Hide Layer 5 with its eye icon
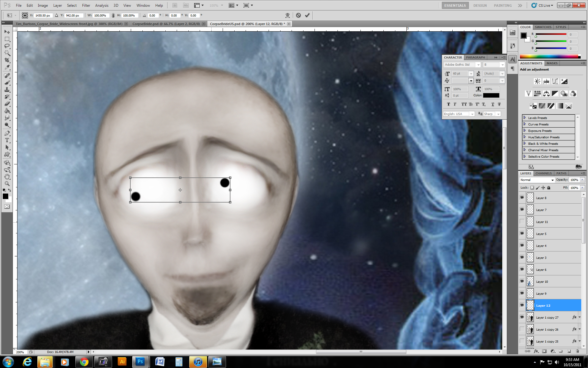This screenshot has height=368, width=588. pyautogui.click(x=522, y=234)
